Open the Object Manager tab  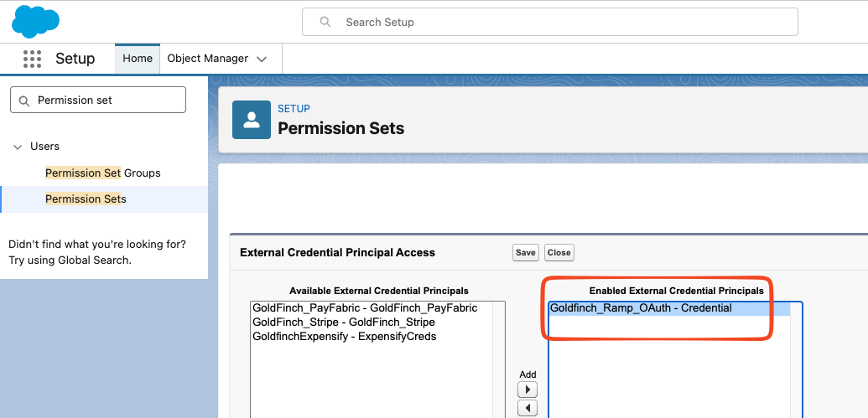[x=208, y=59]
